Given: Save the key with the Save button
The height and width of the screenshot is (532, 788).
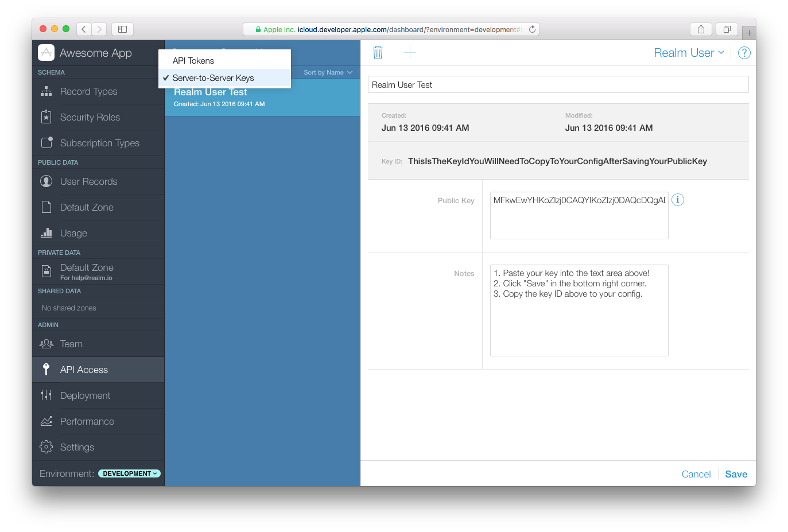Looking at the screenshot, I should 736,474.
